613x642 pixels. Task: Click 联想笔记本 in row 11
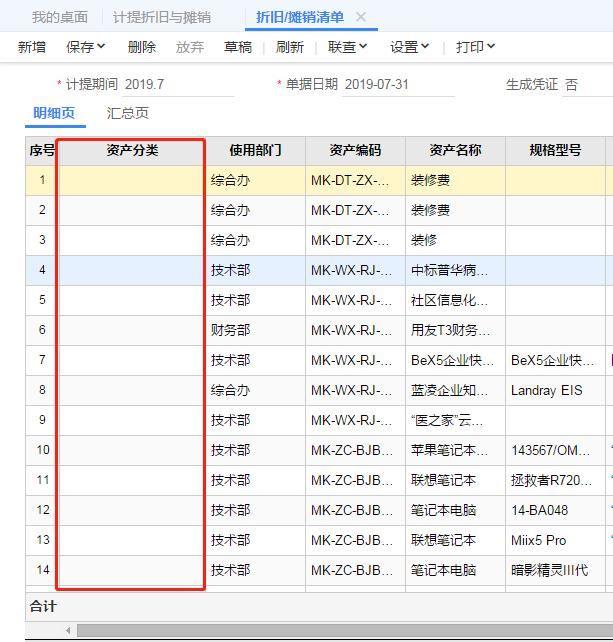click(443, 480)
